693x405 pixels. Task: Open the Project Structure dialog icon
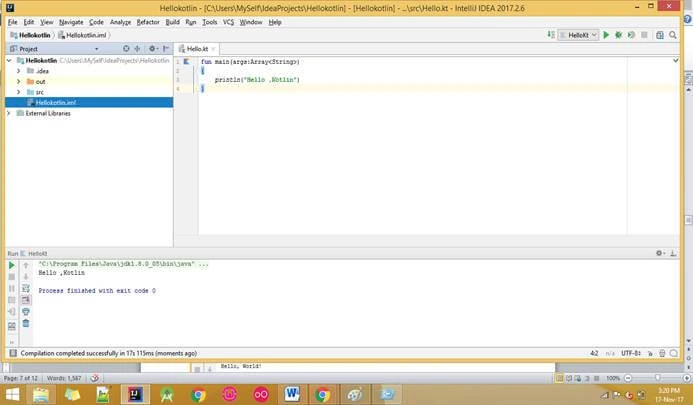pyautogui.click(x=660, y=35)
